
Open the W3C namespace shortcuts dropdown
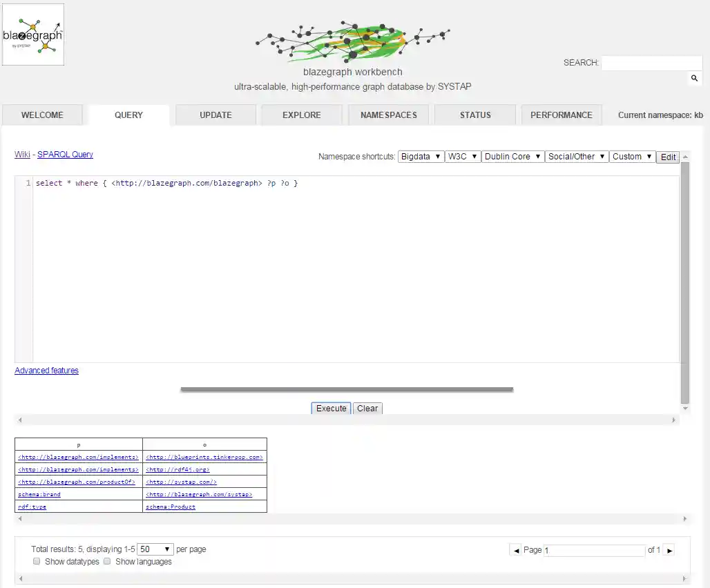pyautogui.click(x=462, y=157)
